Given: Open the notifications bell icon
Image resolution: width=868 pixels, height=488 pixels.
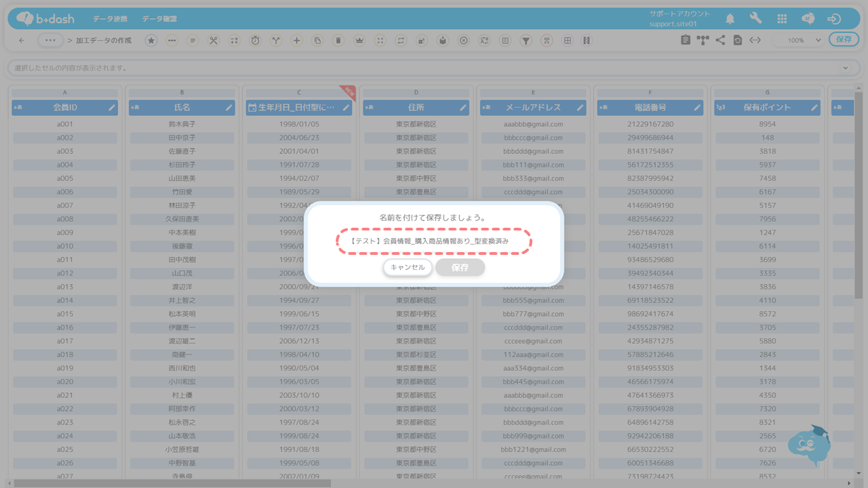Looking at the screenshot, I should pos(730,19).
